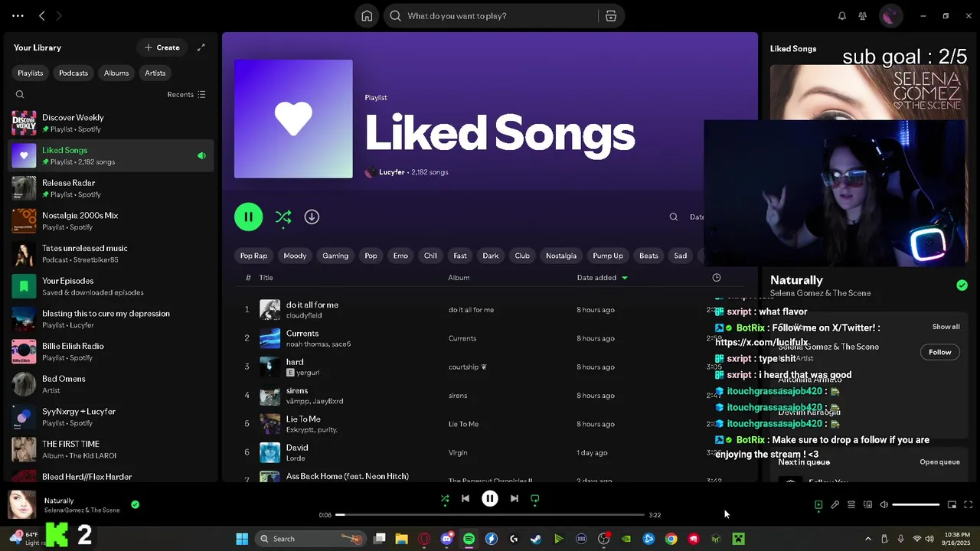Open Friend Activity icon

click(x=863, y=16)
